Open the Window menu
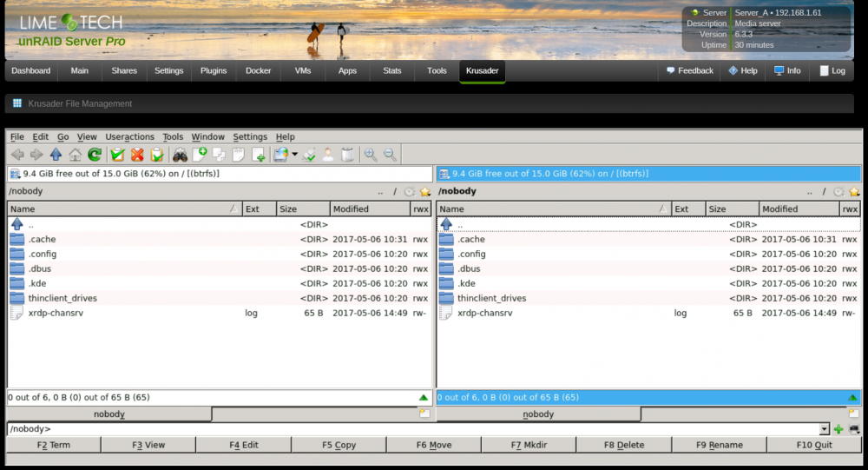The width and height of the screenshot is (868, 470). coord(207,137)
